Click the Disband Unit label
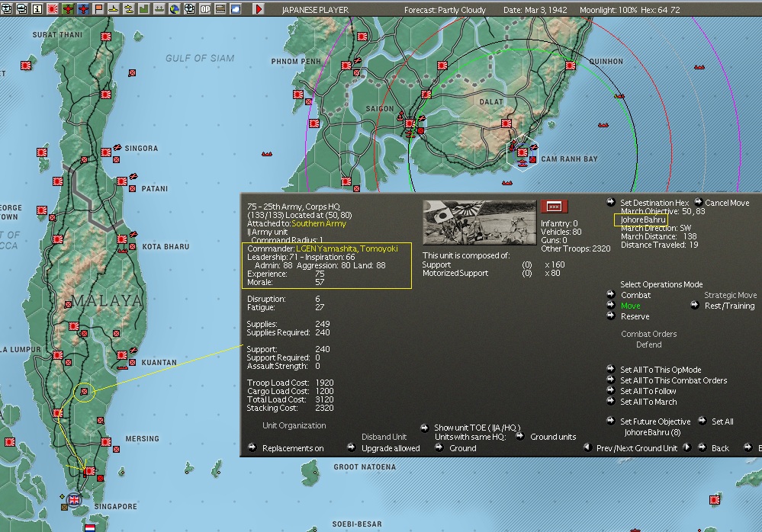This screenshot has width=762, height=532. point(384,437)
